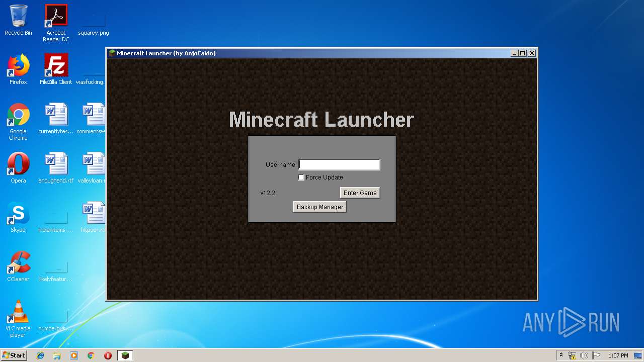The height and width of the screenshot is (362, 644).
Task: Show hidden system tray icons
Action: [x=561, y=355]
